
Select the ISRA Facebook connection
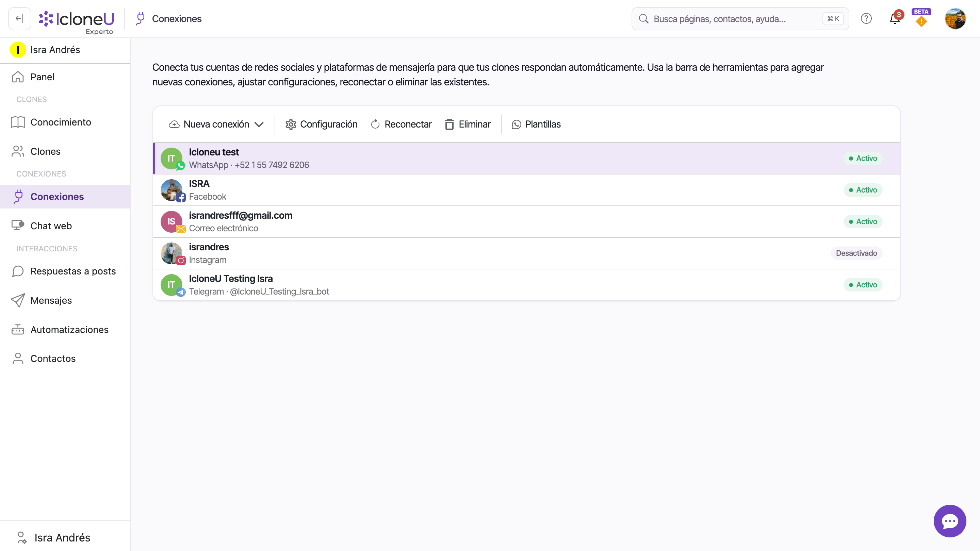coord(526,190)
